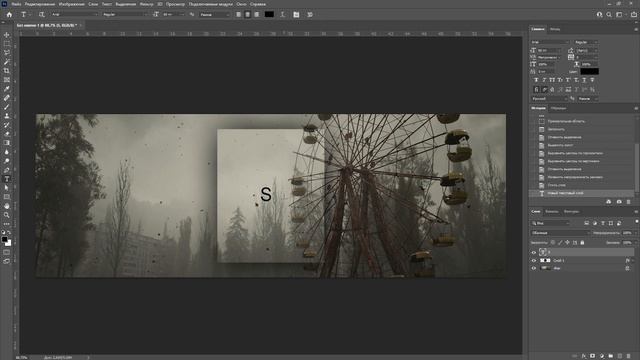This screenshot has width=640, height=360.
Task: Select the Blur tool
Action: [x=7, y=152]
